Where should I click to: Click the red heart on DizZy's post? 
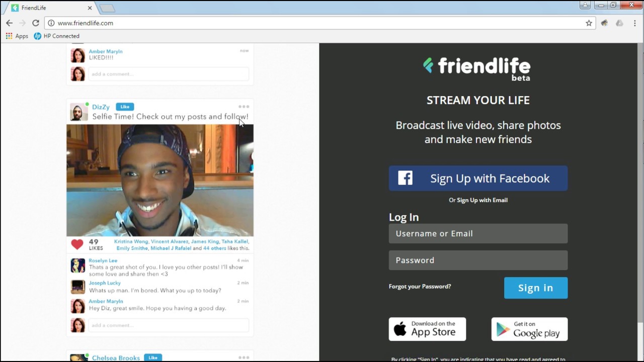click(77, 245)
